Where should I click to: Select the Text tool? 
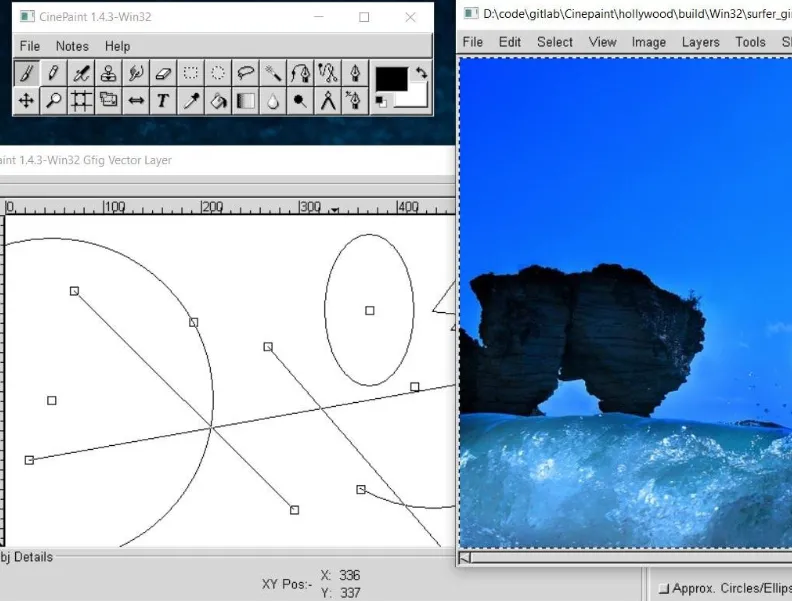click(163, 100)
